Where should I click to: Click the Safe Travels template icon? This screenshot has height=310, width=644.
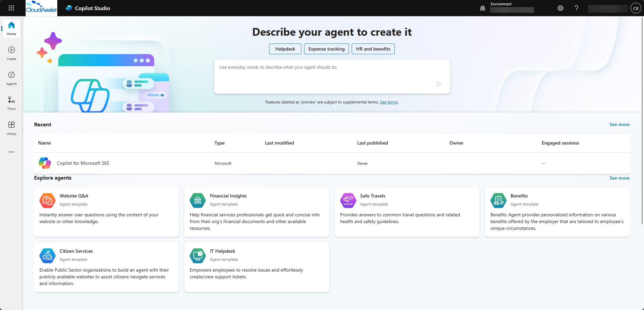tap(348, 200)
